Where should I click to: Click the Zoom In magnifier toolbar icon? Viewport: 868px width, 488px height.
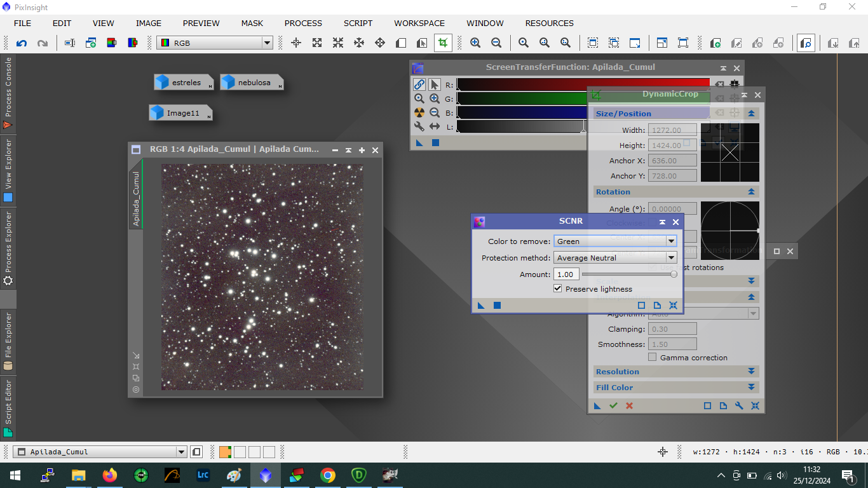[x=475, y=43]
